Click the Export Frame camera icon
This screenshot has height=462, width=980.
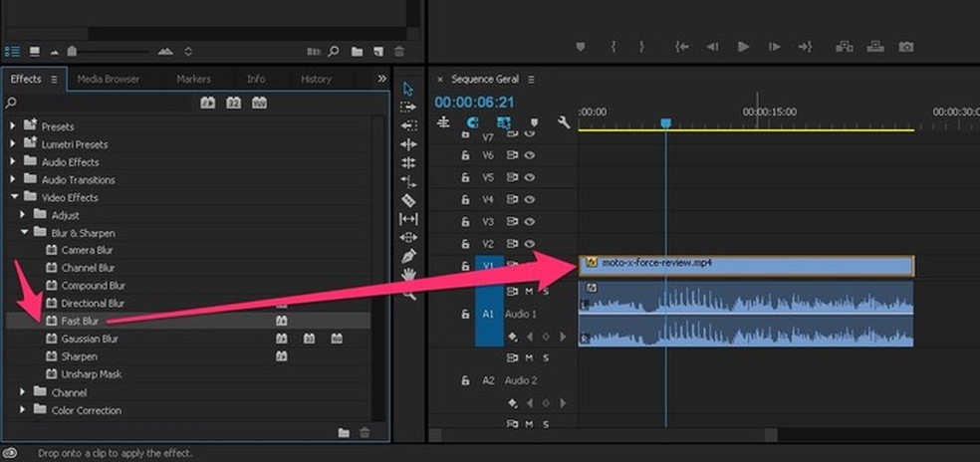[905, 47]
